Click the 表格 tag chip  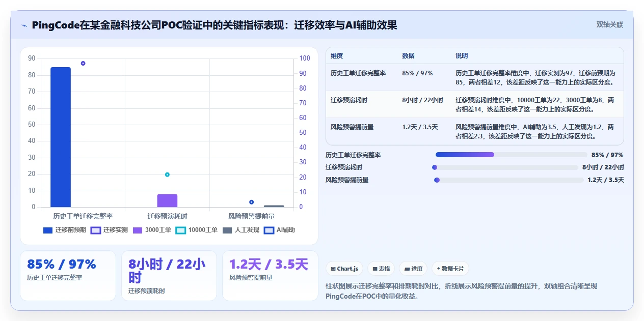coord(381,269)
